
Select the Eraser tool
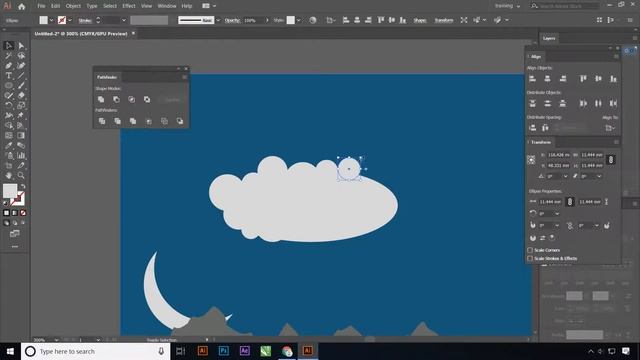(x=21, y=95)
